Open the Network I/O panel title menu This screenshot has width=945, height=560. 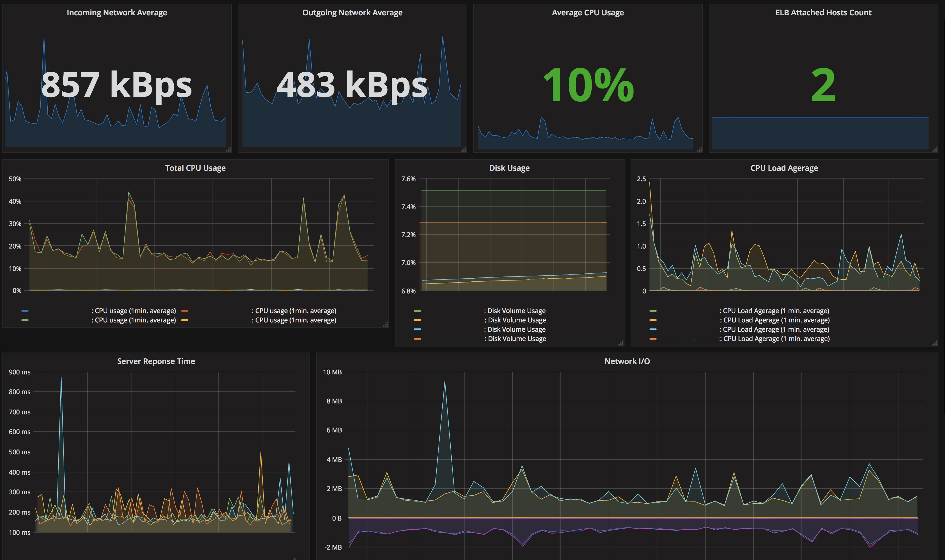click(627, 361)
